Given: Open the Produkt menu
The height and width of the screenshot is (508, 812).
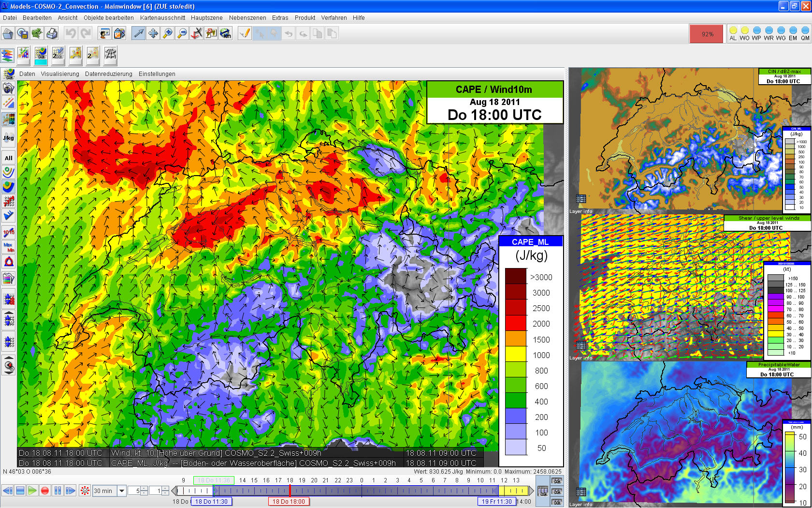Looking at the screenshot, I should pyautogui.click(x=304, y=18).
